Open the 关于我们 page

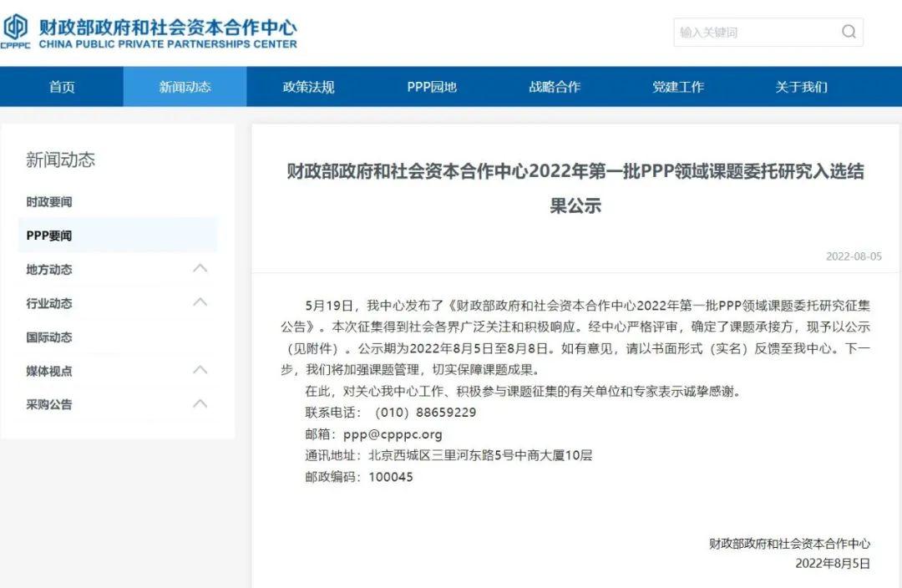[801, 87]
